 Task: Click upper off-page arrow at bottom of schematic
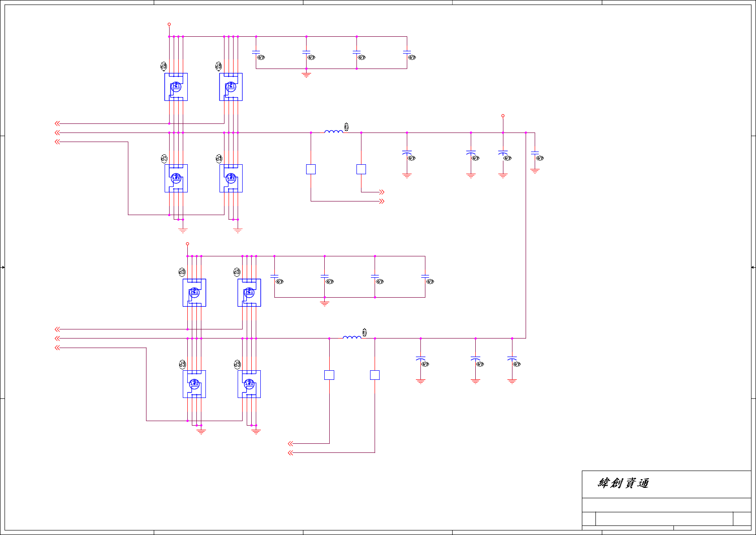[291, 443]
